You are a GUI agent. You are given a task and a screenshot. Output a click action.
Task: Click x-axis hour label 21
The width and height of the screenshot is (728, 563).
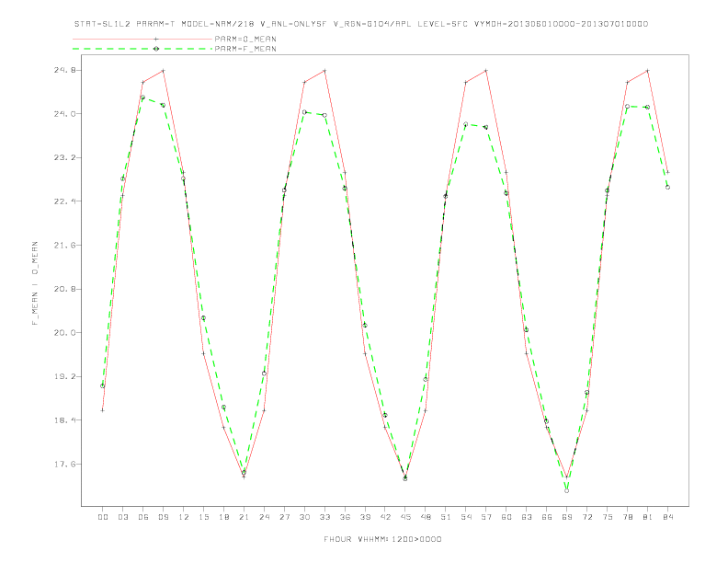coord(244,517)
